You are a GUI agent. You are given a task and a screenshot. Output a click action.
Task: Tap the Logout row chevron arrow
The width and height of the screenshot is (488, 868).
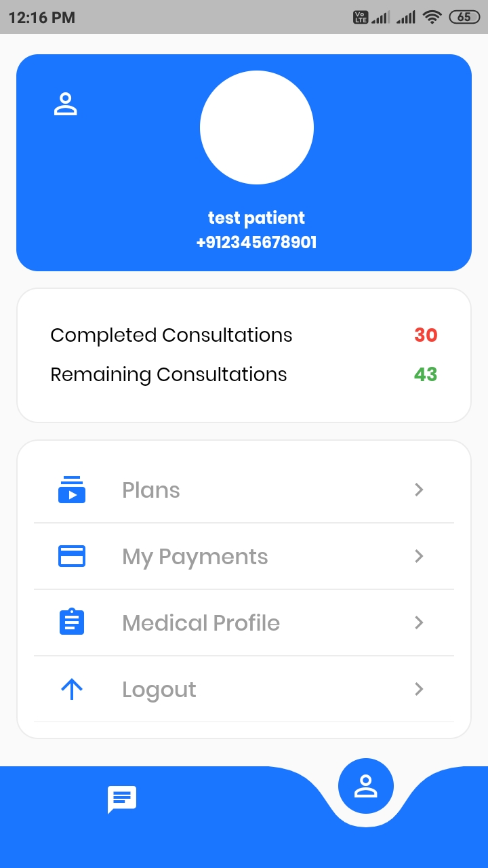pos(419,689)
